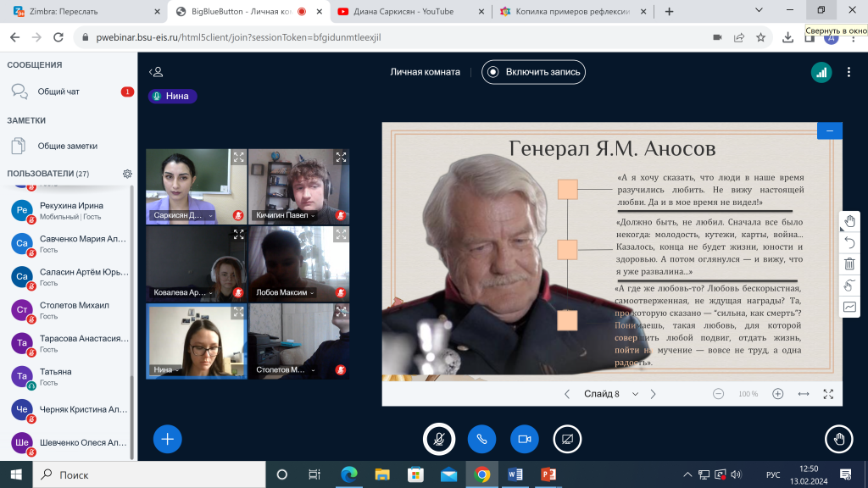Open Ковалева Ар. webcam dropdown
This screenshot has width=868, height=488.
(x=183, y=292)
